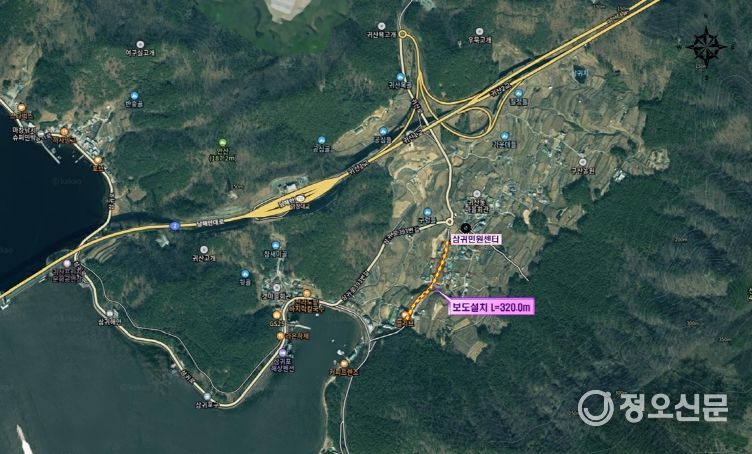Select the roundabout near 귀산목고개
Viewport: 752px width, 454px height.
pyautogui.click(x=403, y=34)
